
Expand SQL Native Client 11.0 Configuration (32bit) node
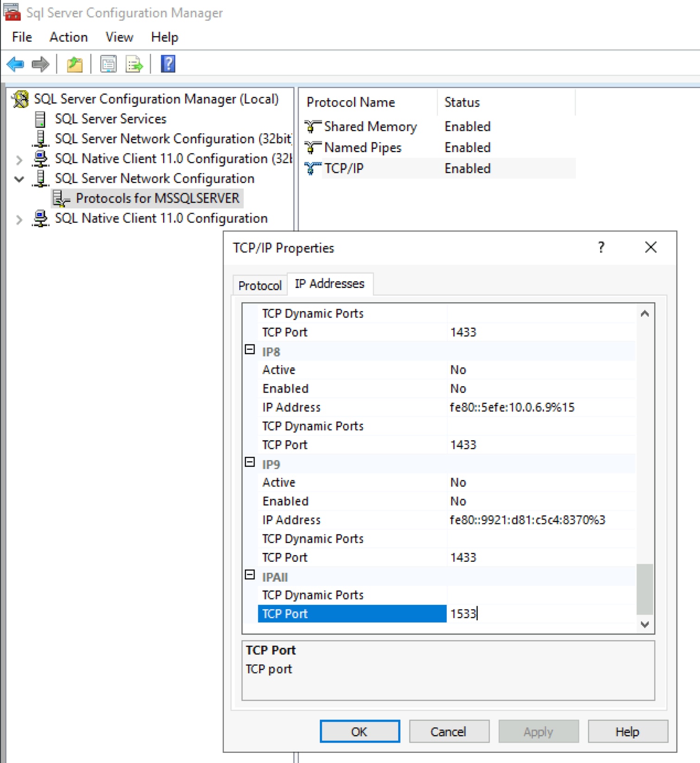pyautogui.click(x=19, y=160)
